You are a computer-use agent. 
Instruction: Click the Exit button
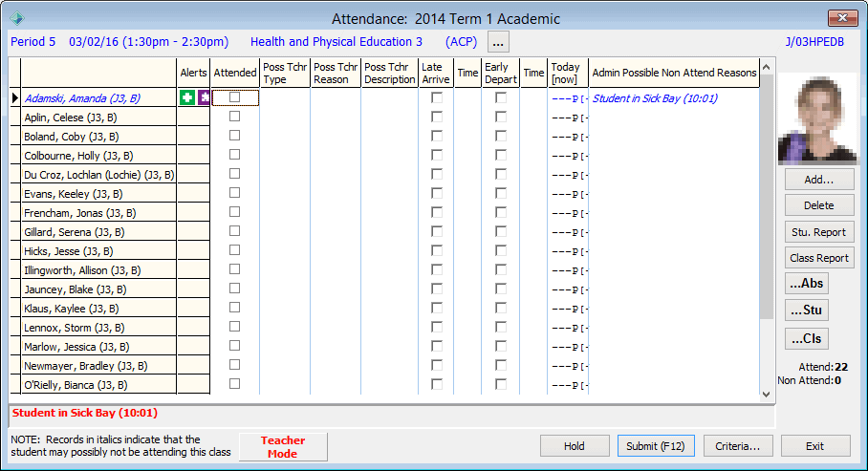pos(815,446)
